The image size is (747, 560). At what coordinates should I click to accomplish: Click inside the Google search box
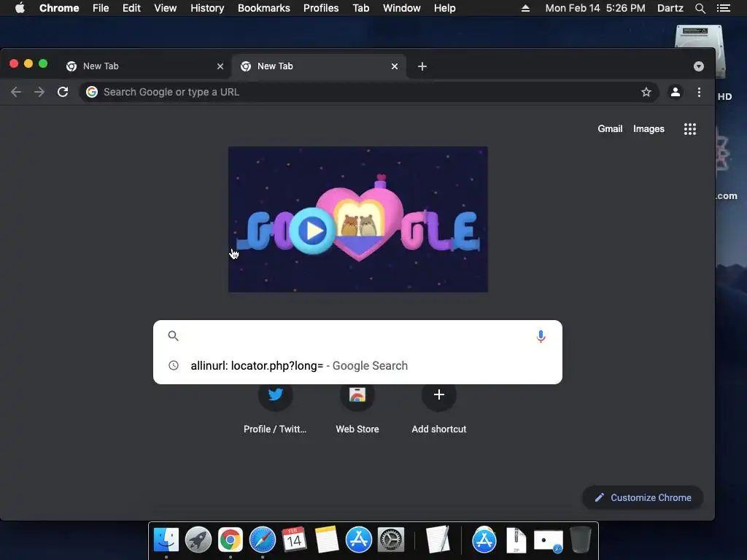(x=357, y=336)
